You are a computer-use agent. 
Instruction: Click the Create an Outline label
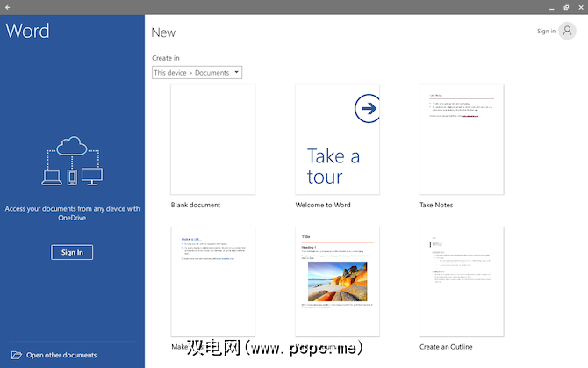tap(446, 347)
